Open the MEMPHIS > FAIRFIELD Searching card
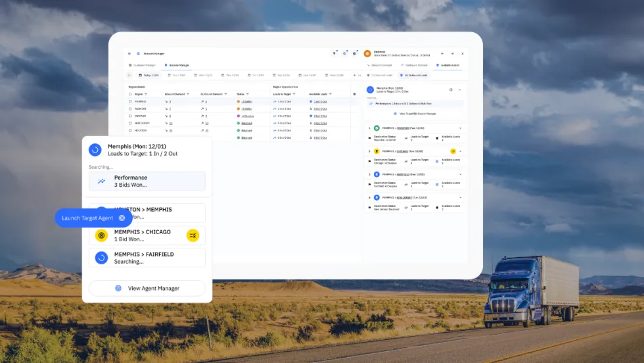Viewport: 644px width, 363px height. pyautogui.click(x=147, y=258)
